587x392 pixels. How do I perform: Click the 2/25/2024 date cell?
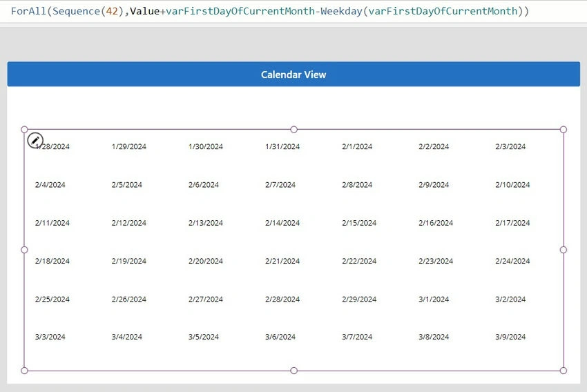point(52,300)
